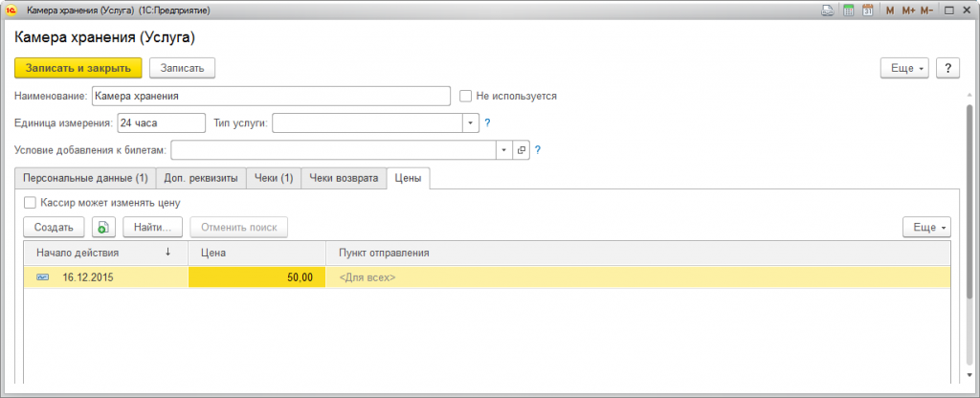Click the 'Найти...' button

152,228
